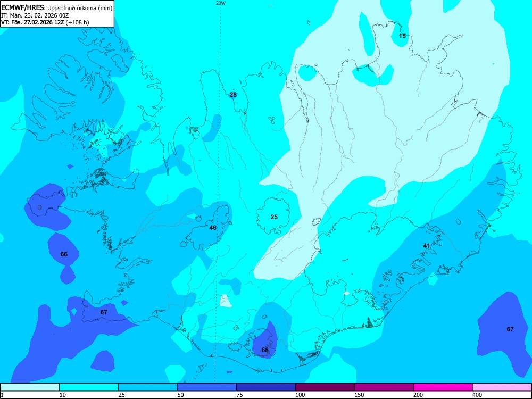Click the precipitation value 68 on the south coast

coord(265,350)
